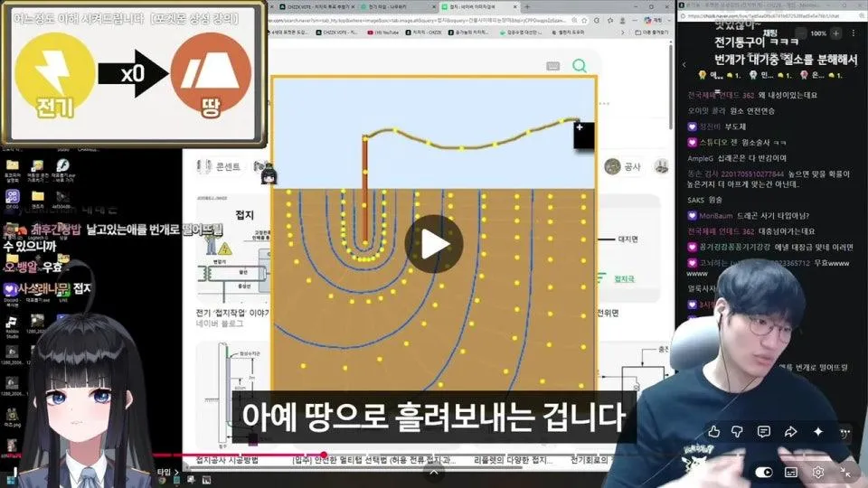Open the '타입' chapter label
The image size is (868, 488).
coord(168,472)
